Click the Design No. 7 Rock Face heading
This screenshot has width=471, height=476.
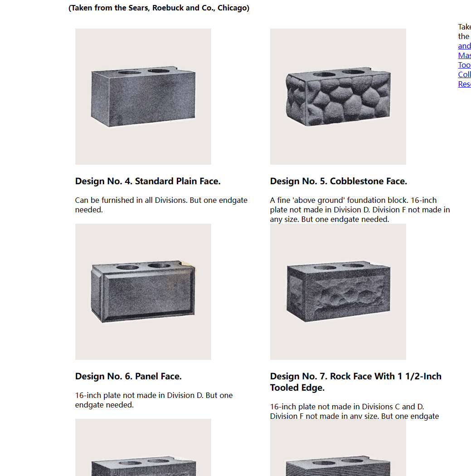point(355,382)
